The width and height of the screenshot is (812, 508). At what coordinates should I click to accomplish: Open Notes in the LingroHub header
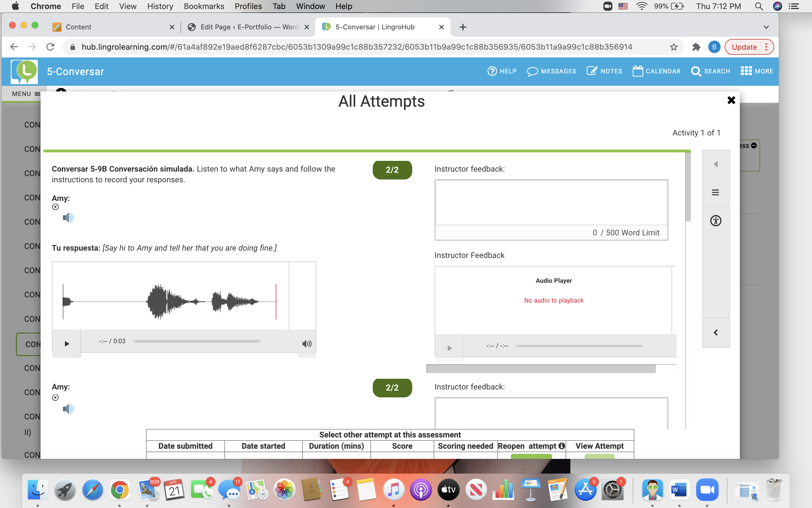604,71
